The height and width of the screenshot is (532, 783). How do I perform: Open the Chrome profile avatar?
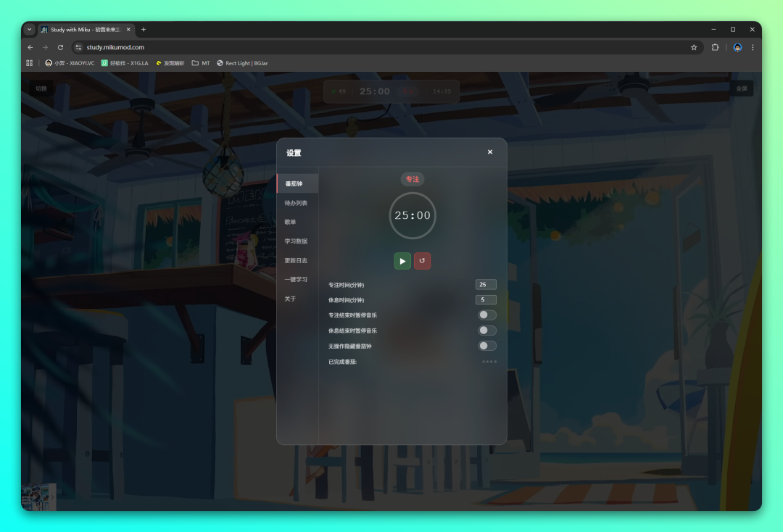point(737,47)
